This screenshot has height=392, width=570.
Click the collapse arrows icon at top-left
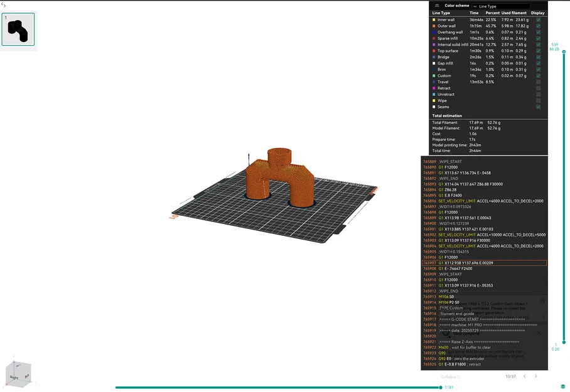point(3,5)
